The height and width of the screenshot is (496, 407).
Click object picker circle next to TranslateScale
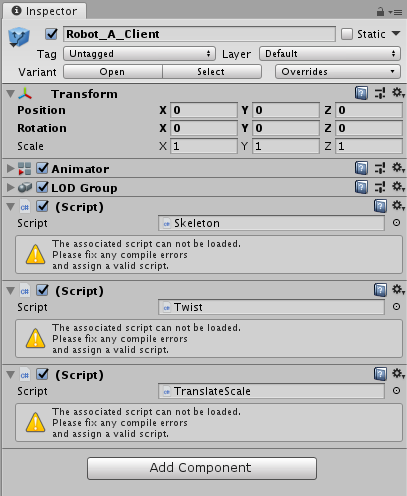point(396,391)
